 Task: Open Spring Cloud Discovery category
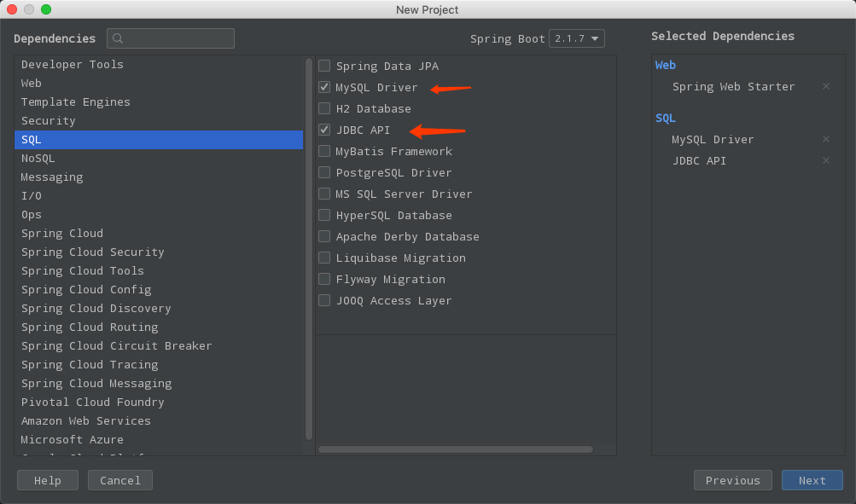coord(159,308)
